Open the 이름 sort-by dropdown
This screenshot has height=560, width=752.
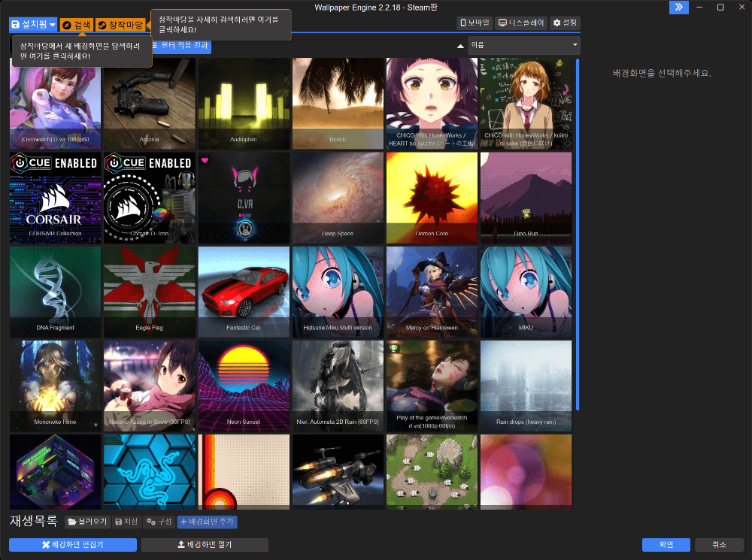tap(523, 45)
